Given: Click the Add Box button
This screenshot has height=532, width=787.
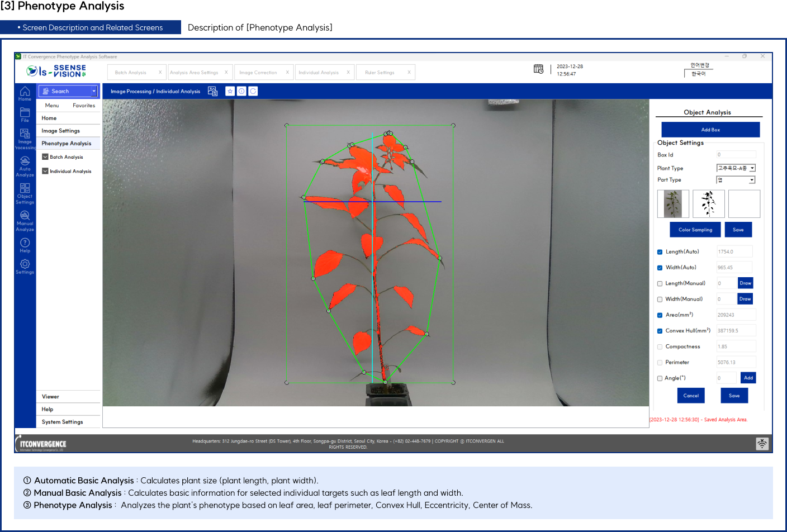Looking at the screenshot, I should point(710,130).
